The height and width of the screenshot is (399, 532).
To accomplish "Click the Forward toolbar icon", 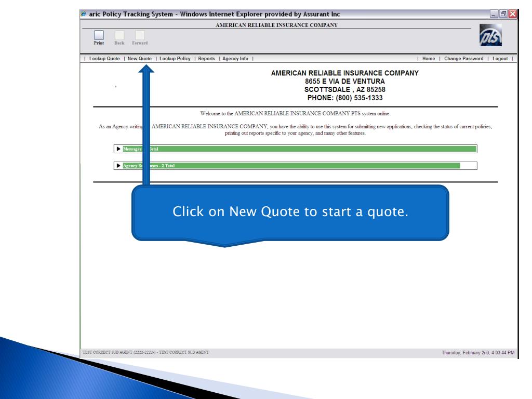I will pyautogui.click(x=140, y=35).
